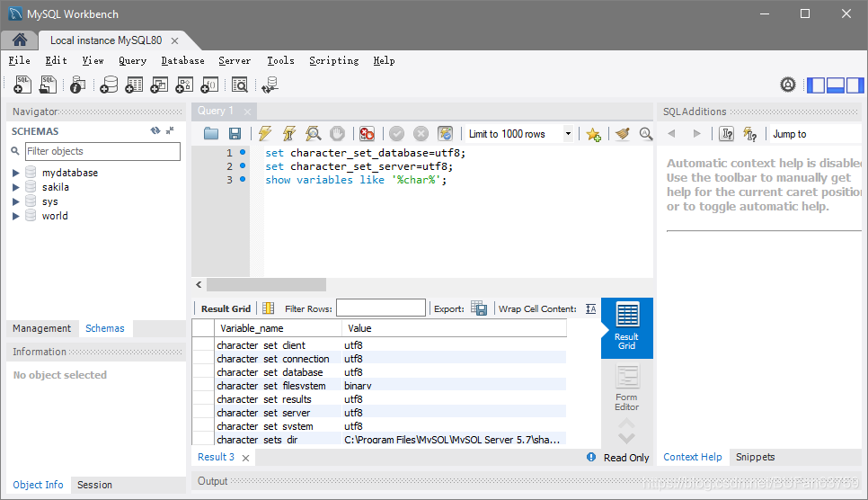Image resolution: width=868 pixels, height=500 pixels.
Task: Expand the sakila schema
Action: pyautogui.click(x=16, y=187)
